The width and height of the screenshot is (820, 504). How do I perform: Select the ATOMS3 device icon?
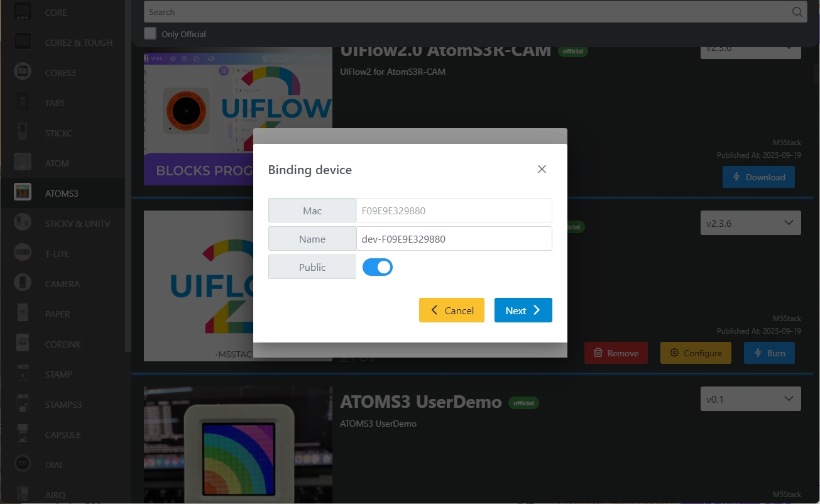click(x=23, y=193)
